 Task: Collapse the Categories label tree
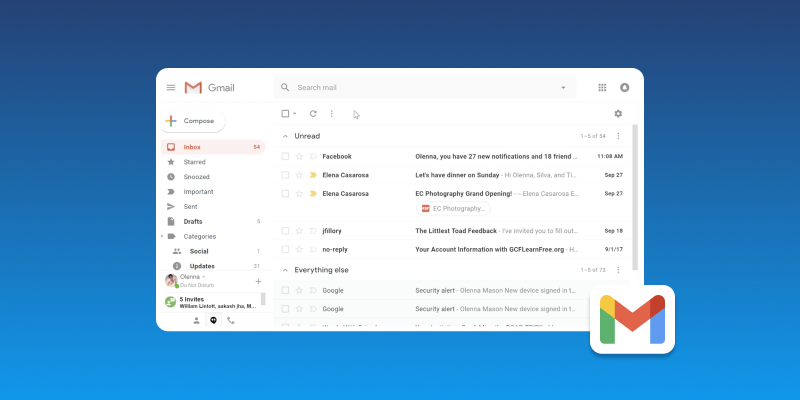point(162,237)
